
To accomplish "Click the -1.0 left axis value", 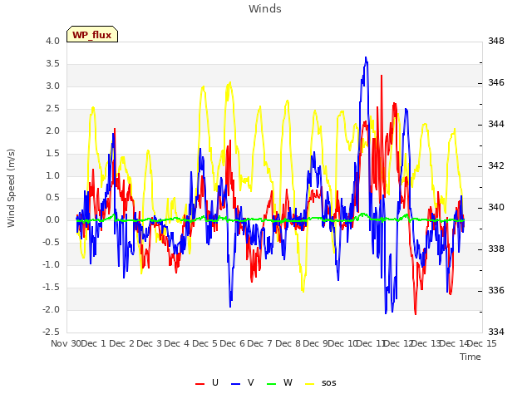I will pyautogui.click(x=51, y=264).
